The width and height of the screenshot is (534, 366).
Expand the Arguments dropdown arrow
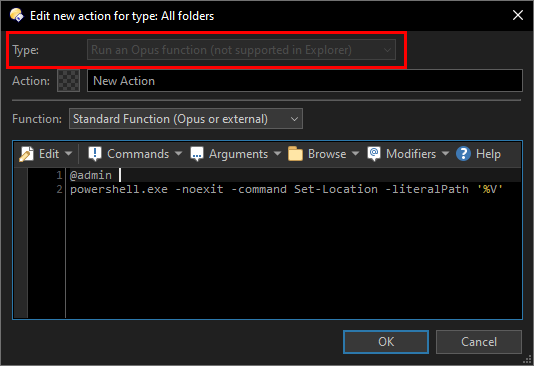tap(278, 154)
